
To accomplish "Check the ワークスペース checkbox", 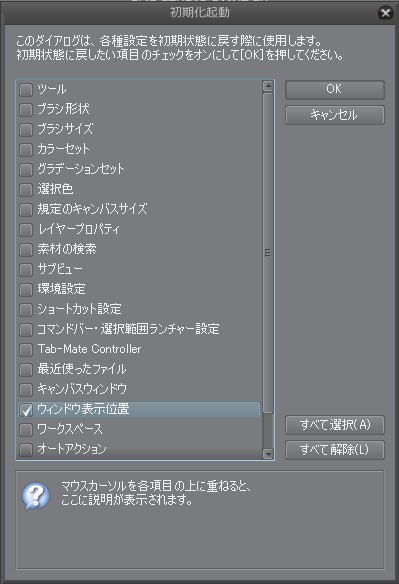I will click(x=26, y=430).
